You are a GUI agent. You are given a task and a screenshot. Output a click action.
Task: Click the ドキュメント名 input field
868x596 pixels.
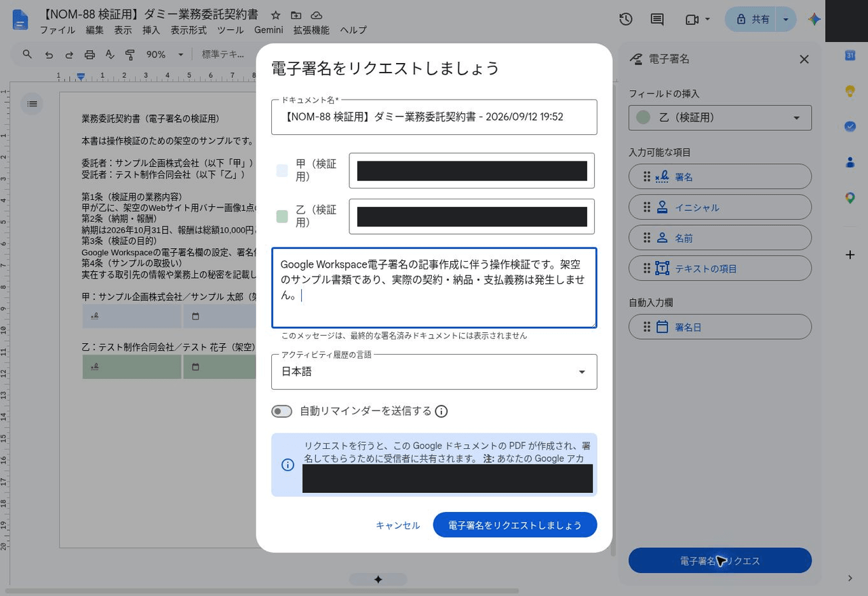click(x=434, y=117)
